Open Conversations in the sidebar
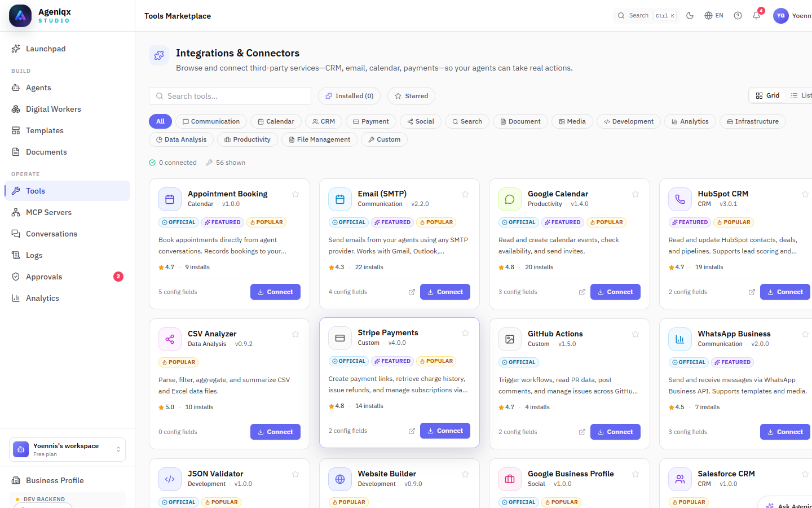 (x=68, y=234)
